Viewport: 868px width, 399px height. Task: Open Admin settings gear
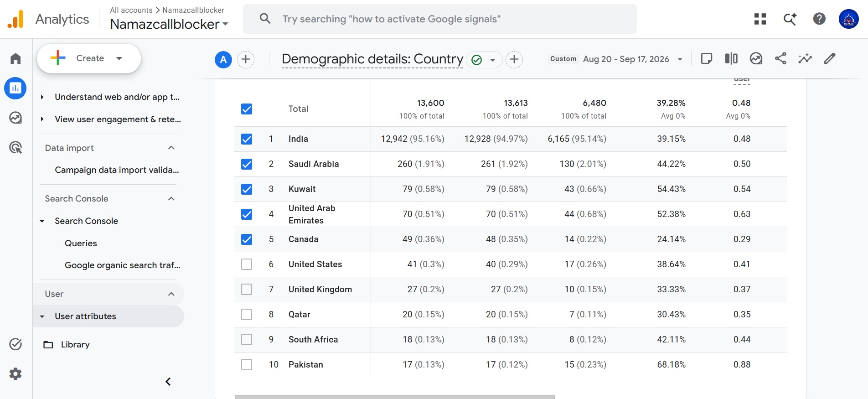pyautogui.click(x=15, y=374)
